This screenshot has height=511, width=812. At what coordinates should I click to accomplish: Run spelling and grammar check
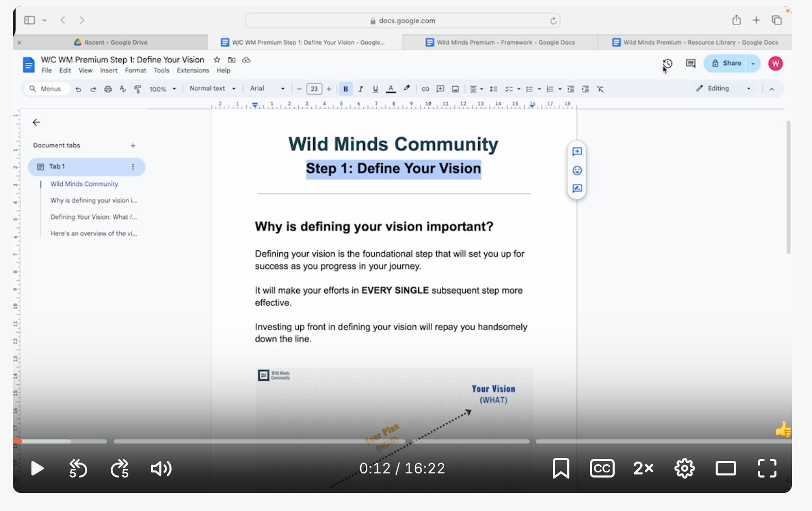tap(123, 89)
